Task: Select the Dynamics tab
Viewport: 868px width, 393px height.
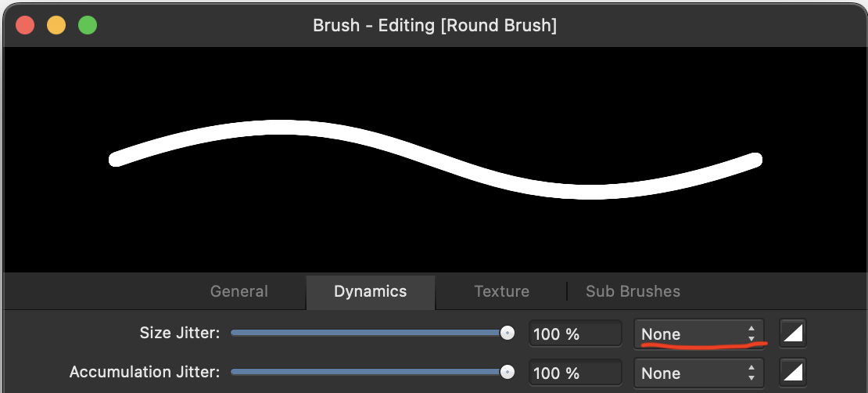Action: pos(371,291)
